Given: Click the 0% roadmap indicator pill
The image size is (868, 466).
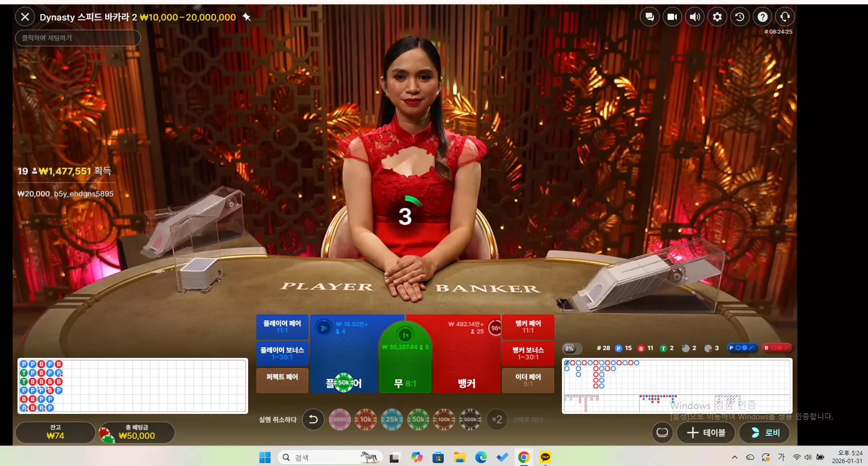Looking at the screenshot, I should coord(572,348).
